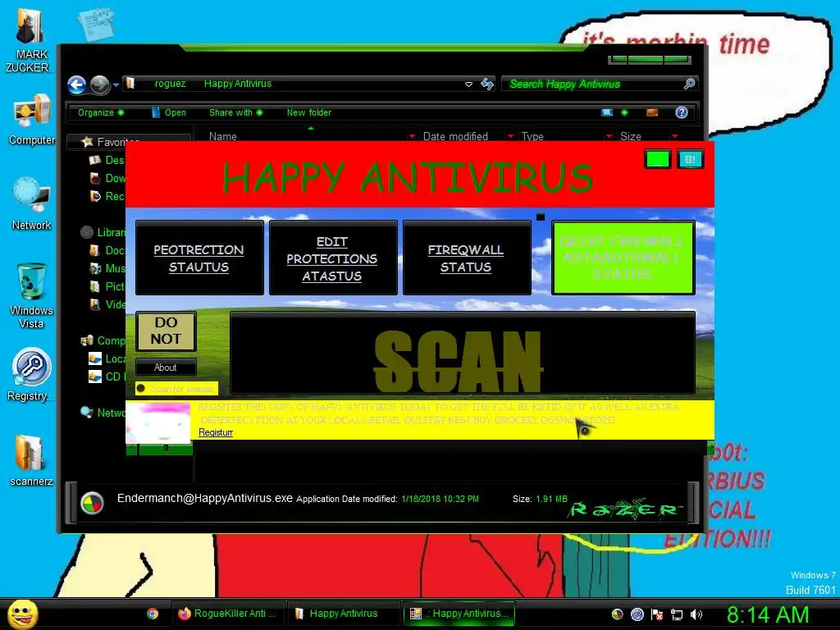This screenshot has height=630, width=840.
Task: Click Open in Explorer toolbar
Action: pos(169,112)
